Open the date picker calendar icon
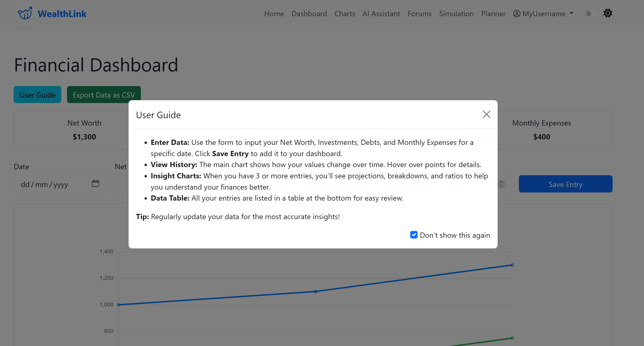 click(96, 184)
